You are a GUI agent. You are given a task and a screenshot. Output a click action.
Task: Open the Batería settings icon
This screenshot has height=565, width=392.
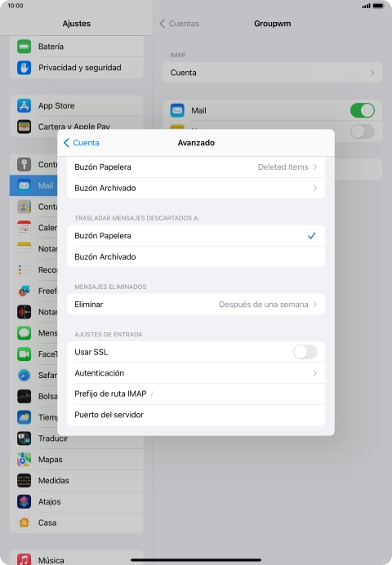pos(24,47)
